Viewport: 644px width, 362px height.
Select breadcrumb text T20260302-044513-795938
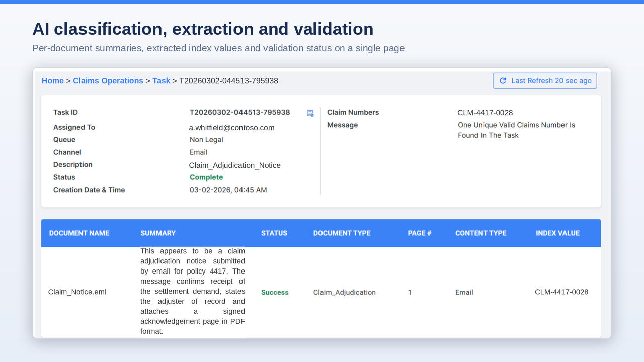click(228, 81)
